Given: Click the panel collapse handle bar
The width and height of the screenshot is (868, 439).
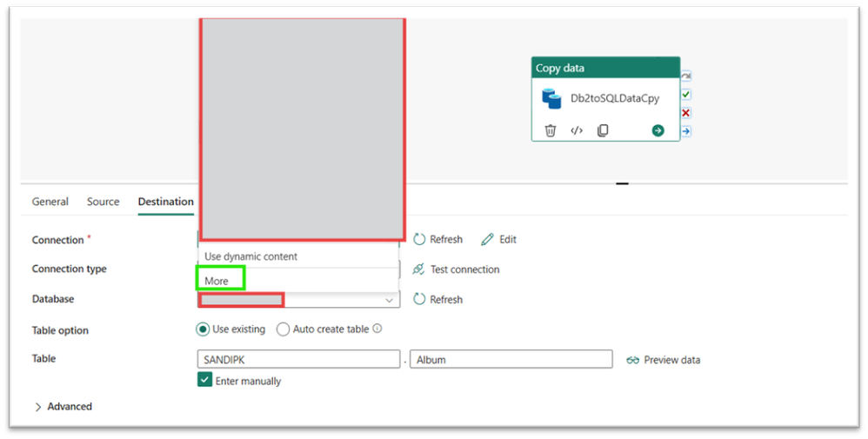Looking at the screenshot, I should 622,183.
